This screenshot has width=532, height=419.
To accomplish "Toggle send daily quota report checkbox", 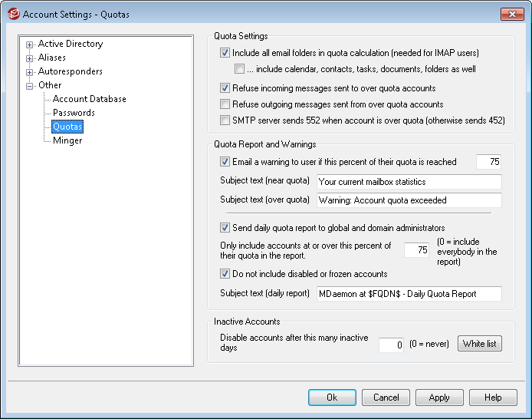I will pyautogui.click(x=225, y=228).
